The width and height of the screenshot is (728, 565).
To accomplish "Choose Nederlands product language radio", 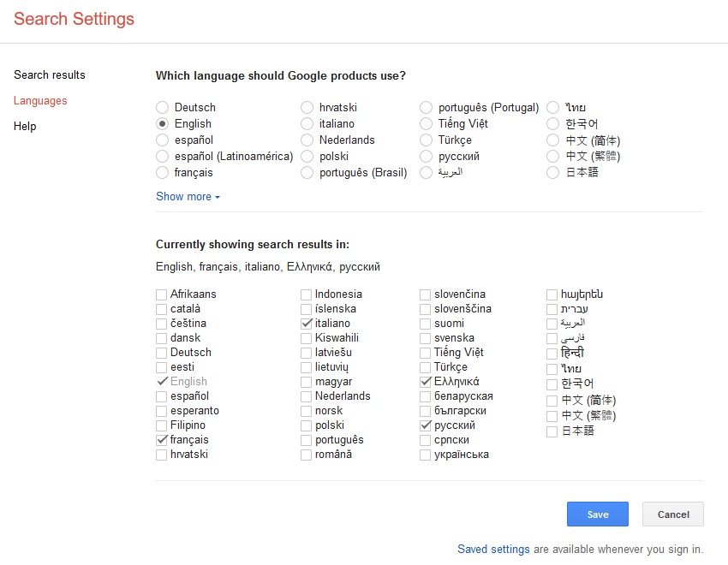I will (x=307, y=140).
